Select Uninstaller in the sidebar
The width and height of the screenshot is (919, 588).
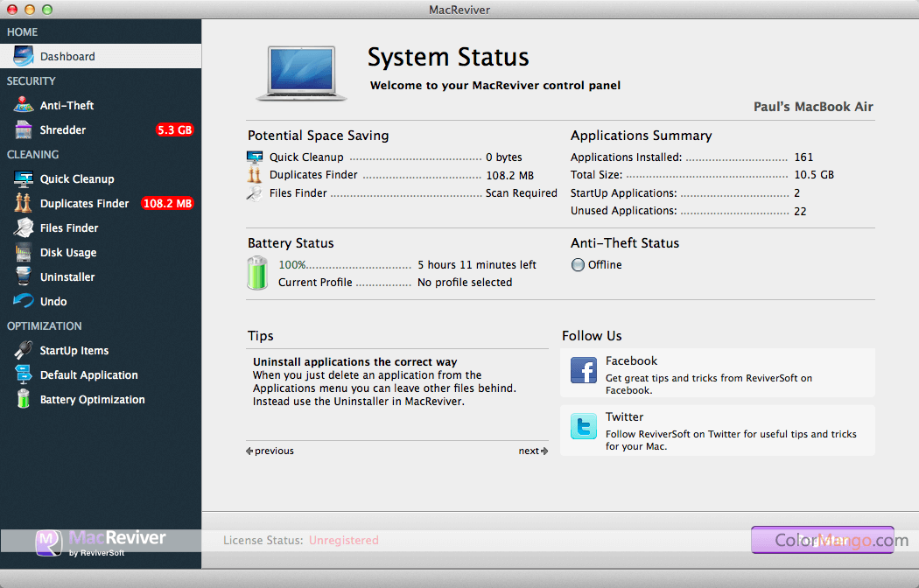101,277
